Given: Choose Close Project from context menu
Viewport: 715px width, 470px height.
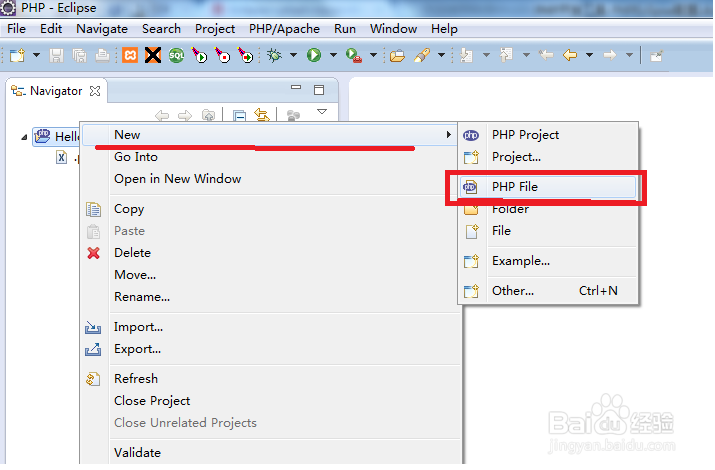Looking at the screenshot, I should pos(152,401).
